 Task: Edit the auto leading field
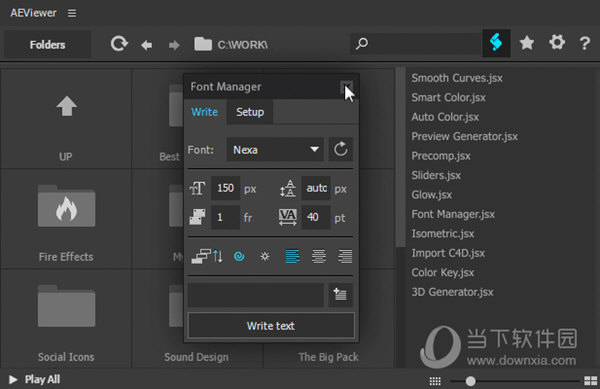tap(316, 188)
